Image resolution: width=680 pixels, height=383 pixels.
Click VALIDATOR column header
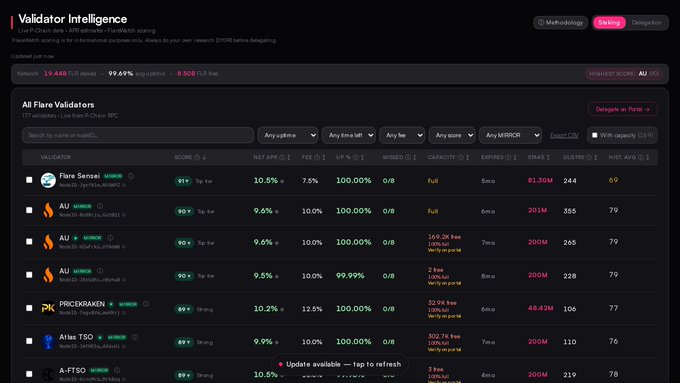tap(56, 157)
